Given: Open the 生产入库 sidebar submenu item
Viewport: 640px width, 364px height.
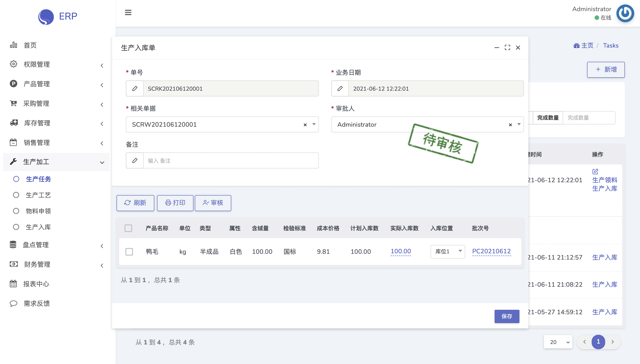Looking at the screenshot, I should (x=38, y=227).
